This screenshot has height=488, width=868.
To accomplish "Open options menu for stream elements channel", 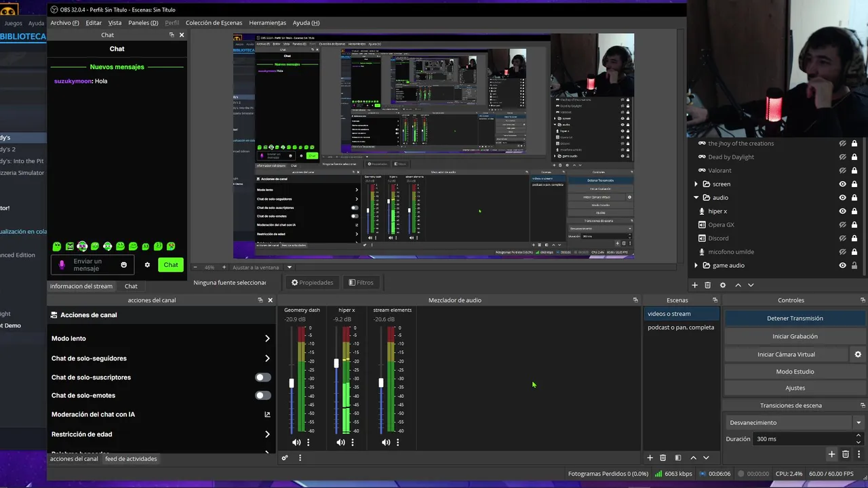I will [x=397, y=442].
